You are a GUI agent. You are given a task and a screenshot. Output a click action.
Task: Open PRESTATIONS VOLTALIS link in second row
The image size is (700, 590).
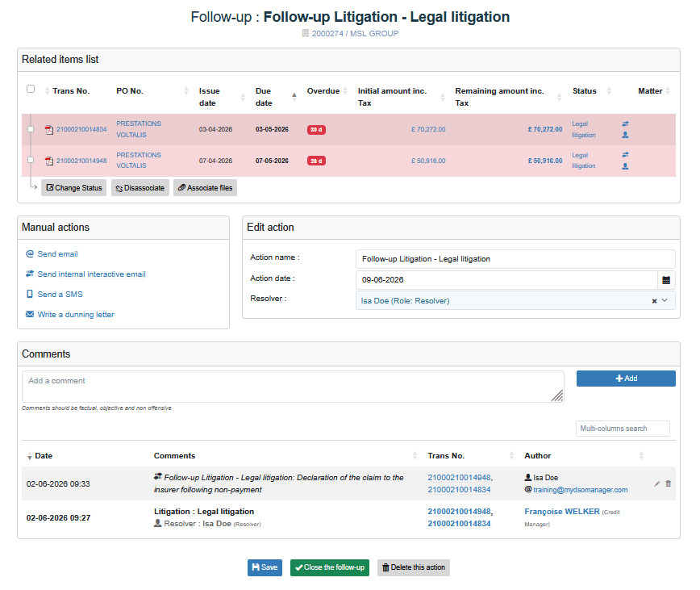139,161
